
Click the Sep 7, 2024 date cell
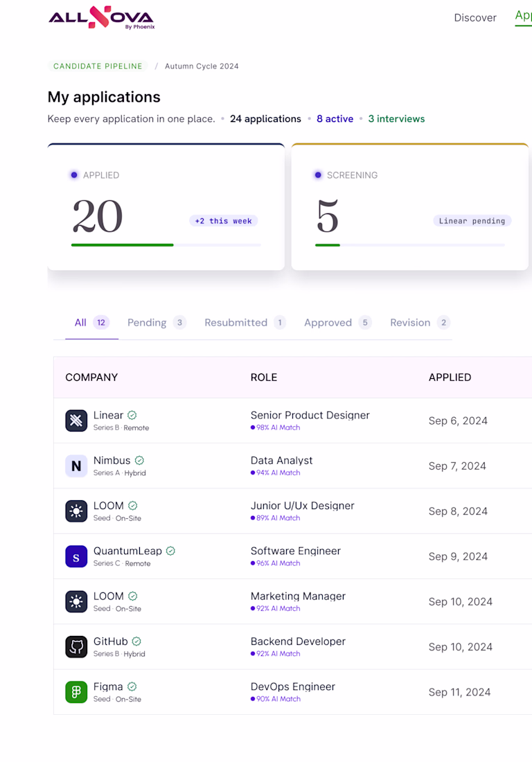457,466
